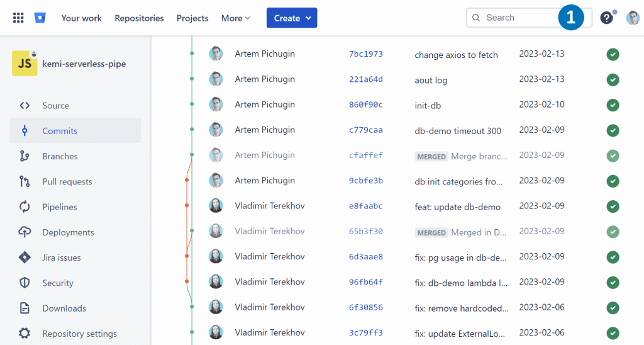The width and height of the screenshot is (644, 345).
Task: Go to Branches in the sidebar
Action: [60, 156]
